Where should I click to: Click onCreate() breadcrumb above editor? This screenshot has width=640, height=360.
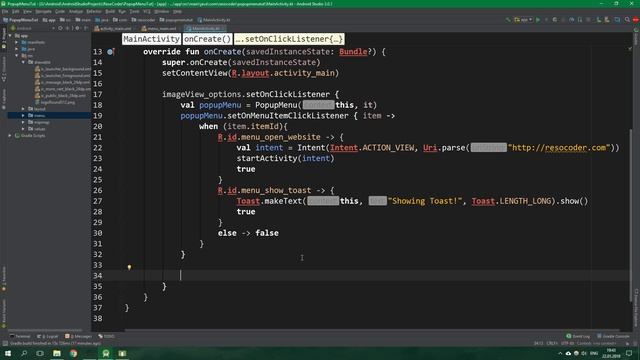click(207, 39)
